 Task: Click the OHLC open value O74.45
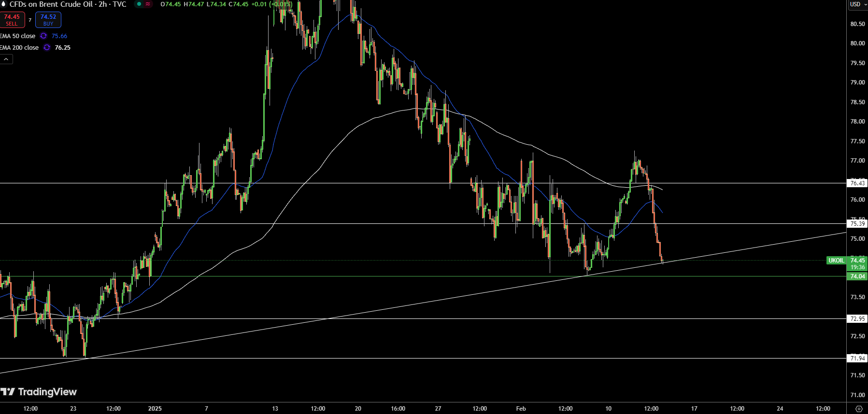(x=171, y=4)
